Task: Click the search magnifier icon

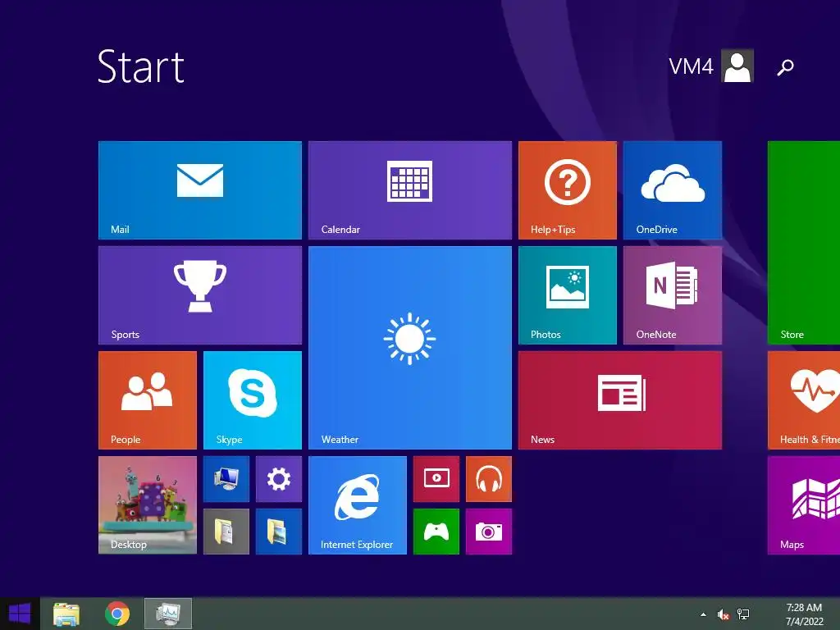Action: 785,67
